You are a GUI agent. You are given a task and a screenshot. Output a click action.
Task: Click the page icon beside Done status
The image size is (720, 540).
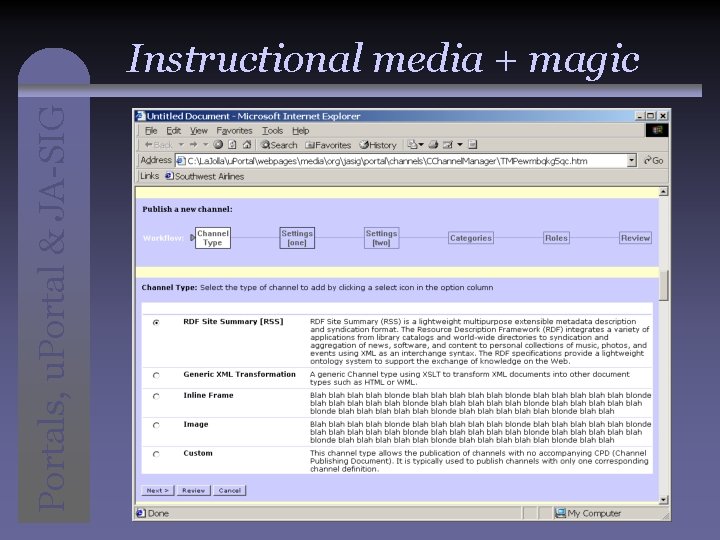click(x=141, y=513)
